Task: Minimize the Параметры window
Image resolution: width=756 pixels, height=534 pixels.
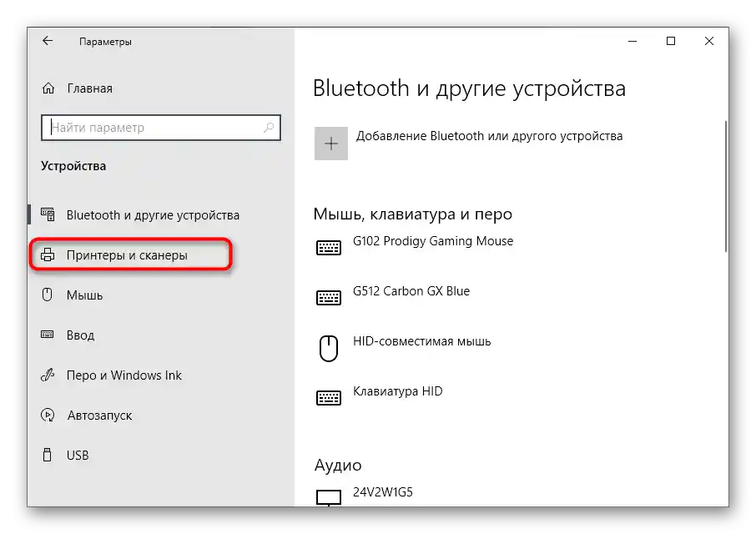Action: (633, 42)
